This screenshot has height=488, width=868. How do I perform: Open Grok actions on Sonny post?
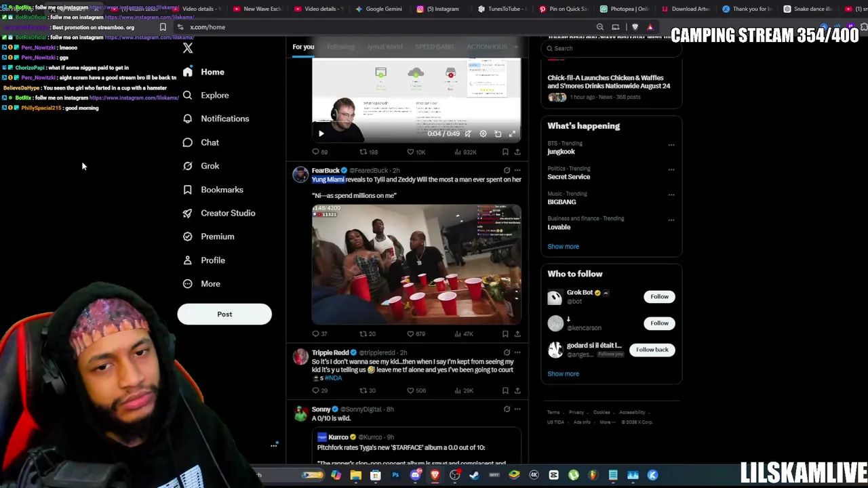(x=507, y=409)
